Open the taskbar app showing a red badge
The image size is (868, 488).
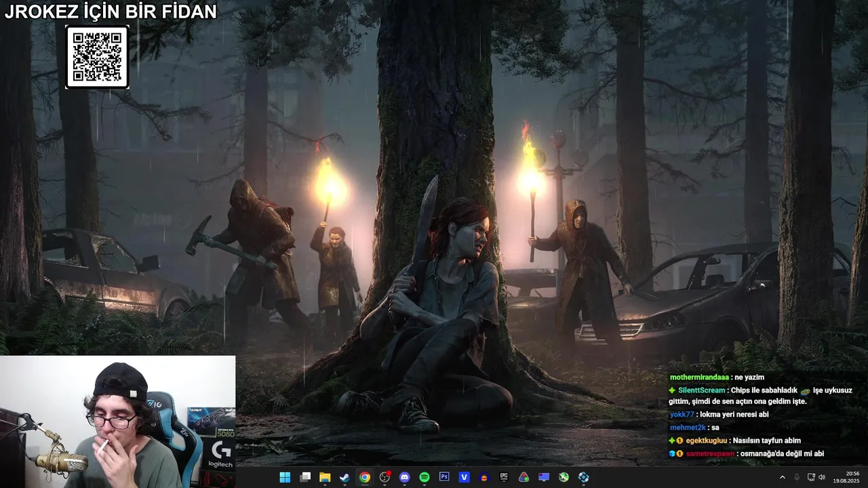click(385, 477)
